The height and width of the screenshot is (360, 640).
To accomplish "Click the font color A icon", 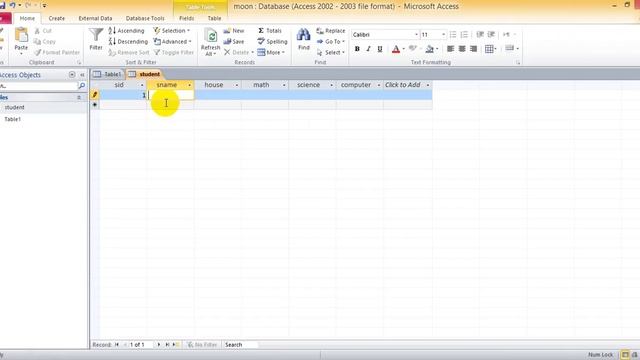I will tap(396, 49).
